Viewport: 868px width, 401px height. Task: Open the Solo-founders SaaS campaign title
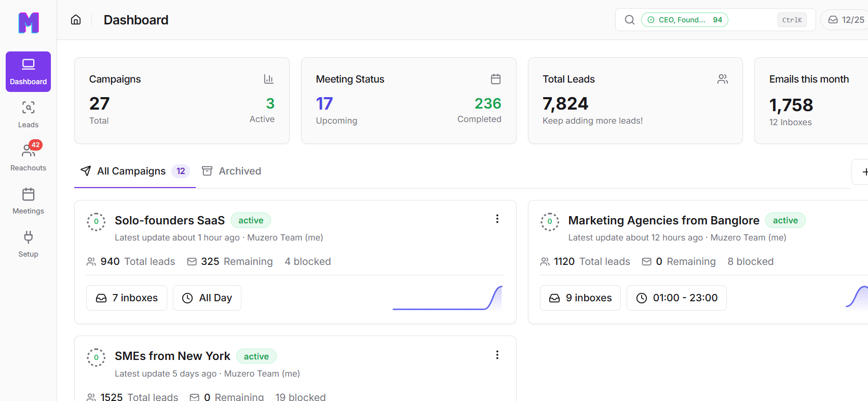[170, 221]
